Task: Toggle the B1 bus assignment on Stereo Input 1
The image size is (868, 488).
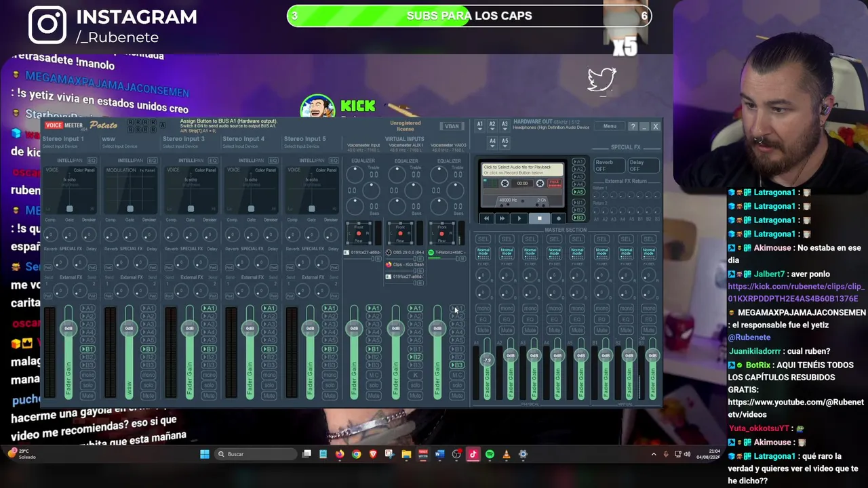Action: tap(87, 349)
